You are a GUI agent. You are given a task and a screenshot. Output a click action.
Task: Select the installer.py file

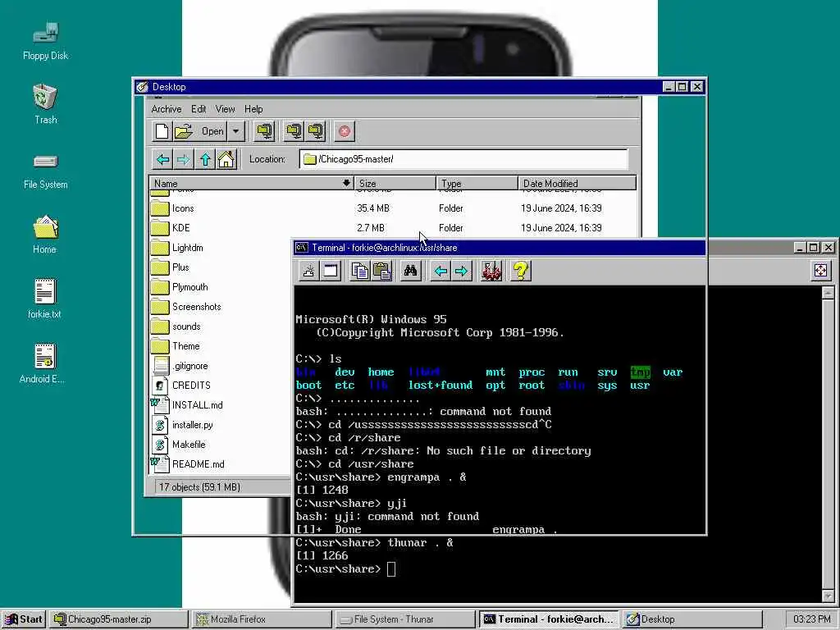192,425
